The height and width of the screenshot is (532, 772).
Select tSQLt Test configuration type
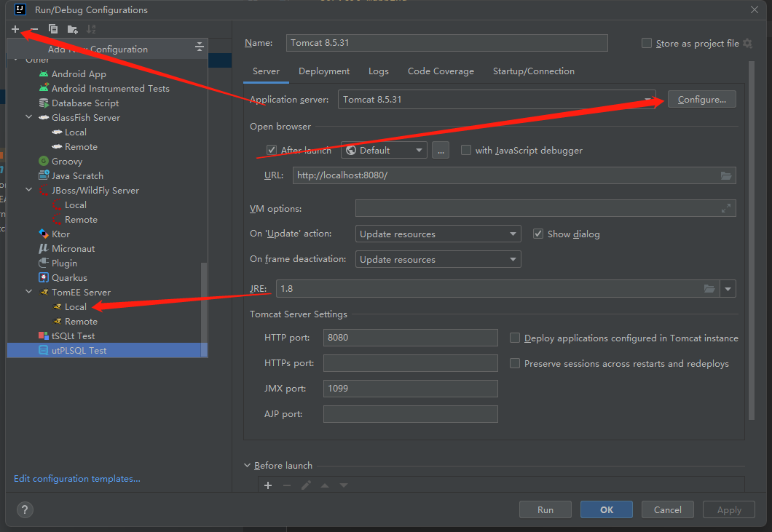click(73, 336)
